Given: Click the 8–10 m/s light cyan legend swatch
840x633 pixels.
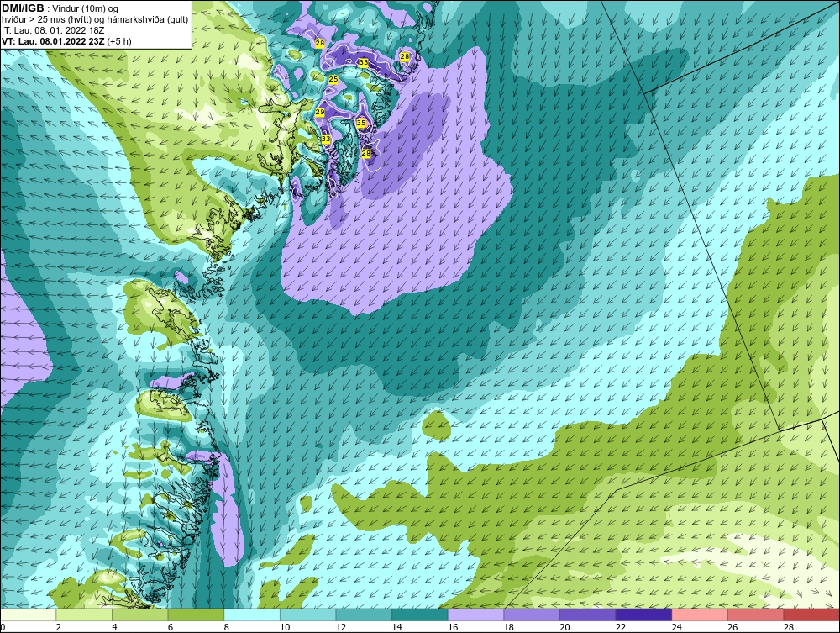Looking at the screenshot, I should coord(252,615).
